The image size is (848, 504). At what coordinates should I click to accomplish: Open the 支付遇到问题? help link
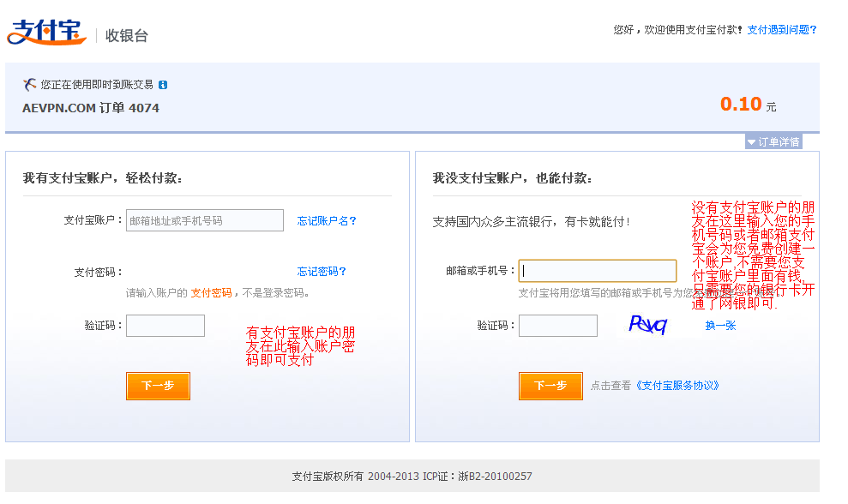click(x=782, y=30)
